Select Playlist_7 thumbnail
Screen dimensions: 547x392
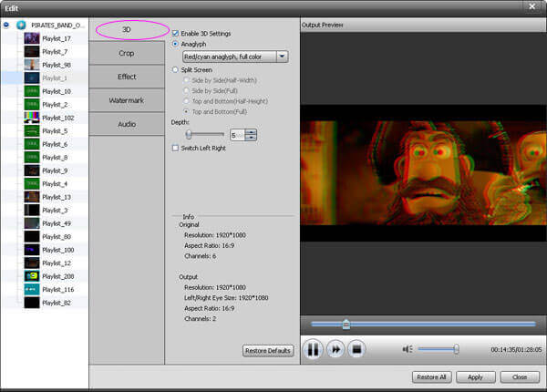click(32, 52)
